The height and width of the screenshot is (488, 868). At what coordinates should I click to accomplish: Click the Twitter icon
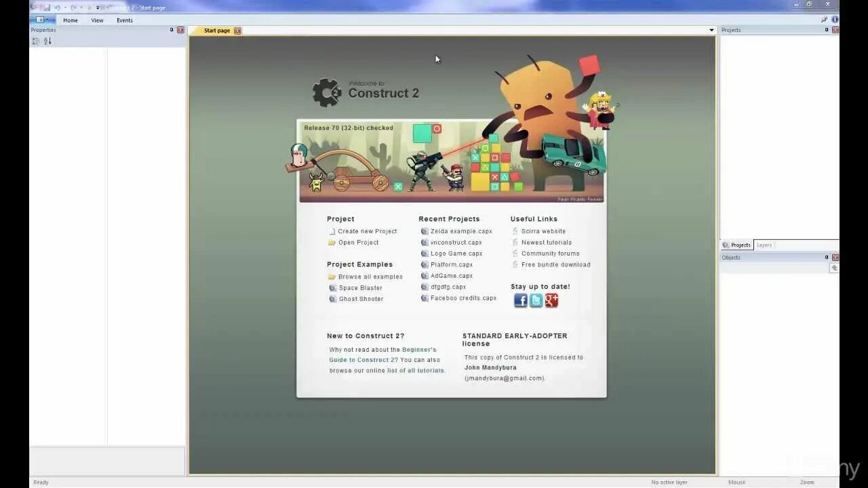pyautogui.click(x=536, y=300)
